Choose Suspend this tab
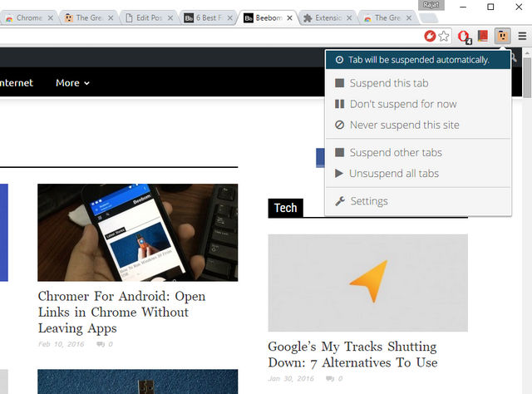Image resolution: width=532 pixels, height=394 pixels. point(418,83)
